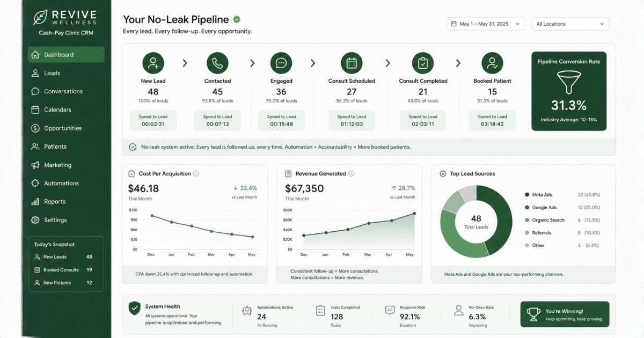This screenshot has height=338, width=644.
Task: Click the Consult Scheduled calendar icon
Action: coord(352,63)
